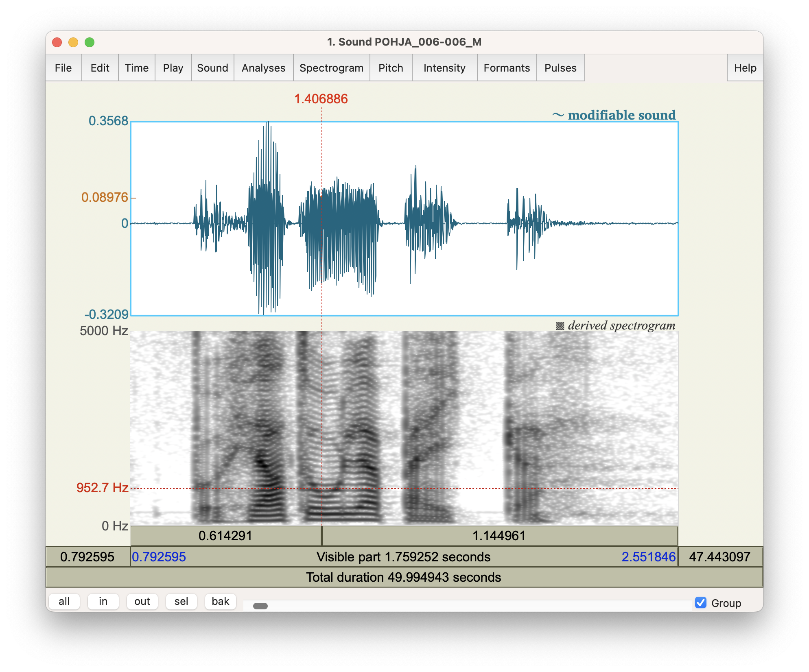Play the 0.614291 second segment bar
Image resolution: width=809 pixels, height=672 pixels.
click(226, 536)
